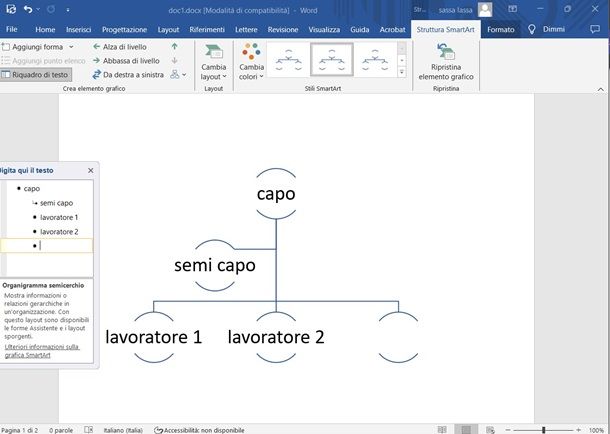Select the first SmartArt style thumbnail

[x=288, y=60]
